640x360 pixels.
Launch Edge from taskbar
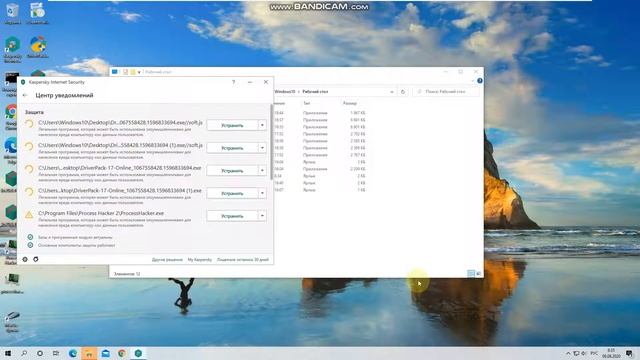pos(73,353)
